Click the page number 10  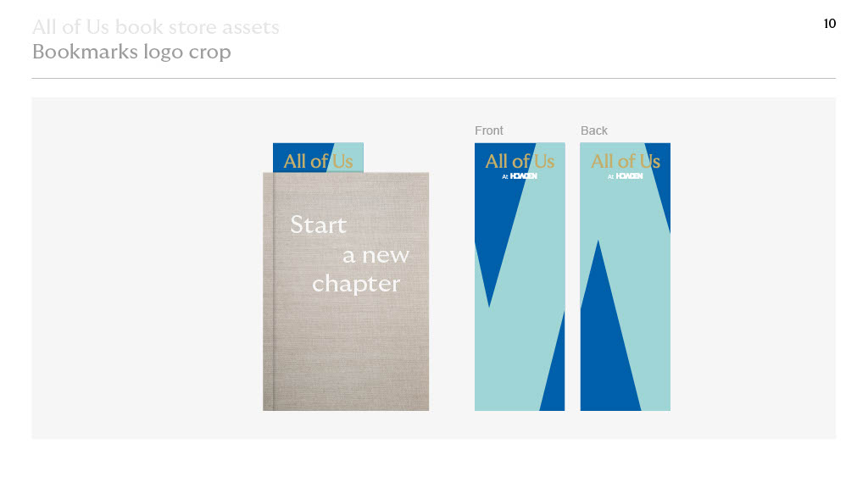(829, 23)
